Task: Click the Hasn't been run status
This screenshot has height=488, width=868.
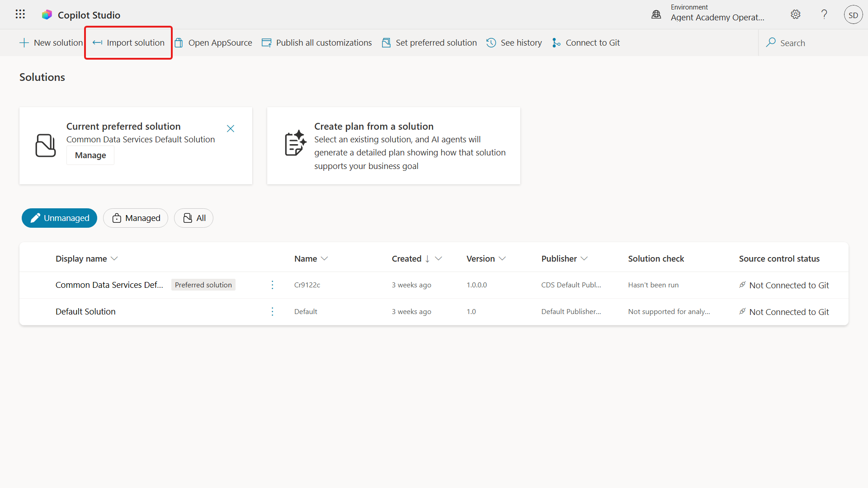Action: point(653,285)
